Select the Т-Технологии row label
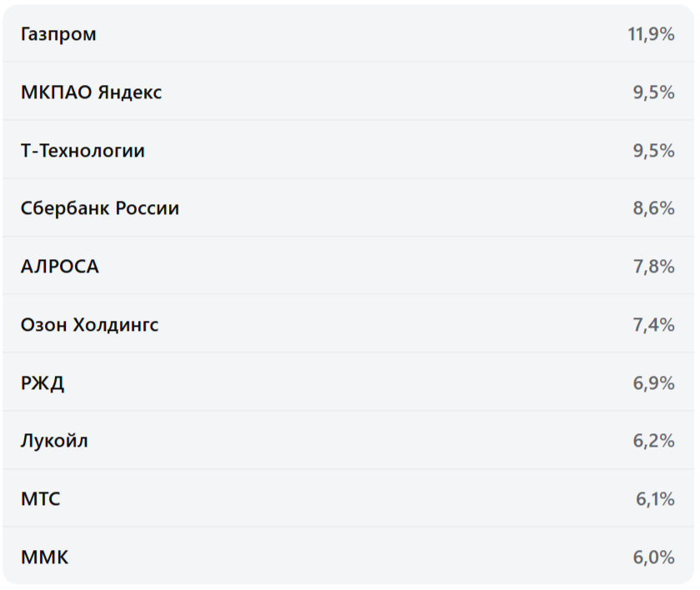 point(82,151)
